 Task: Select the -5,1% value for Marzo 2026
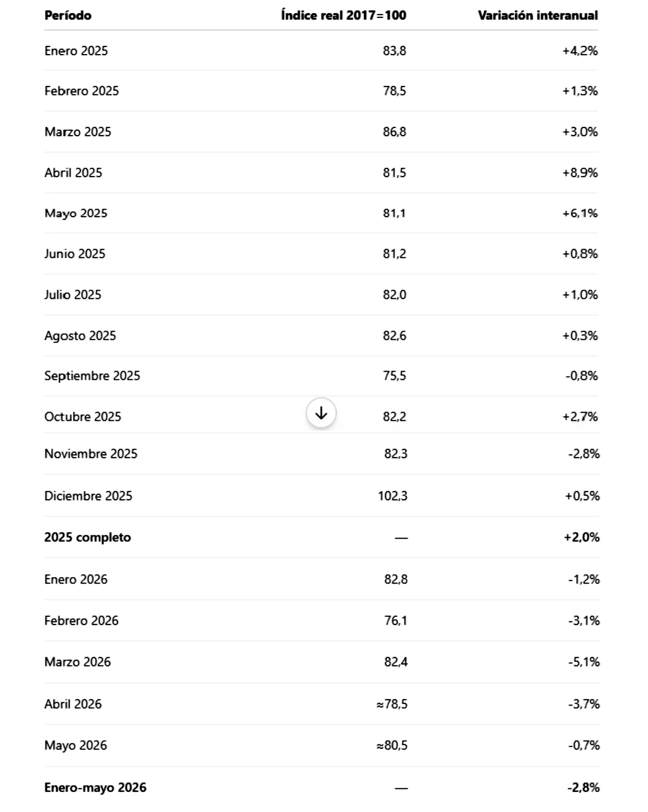pyautogui.click(x=584, y=662)
